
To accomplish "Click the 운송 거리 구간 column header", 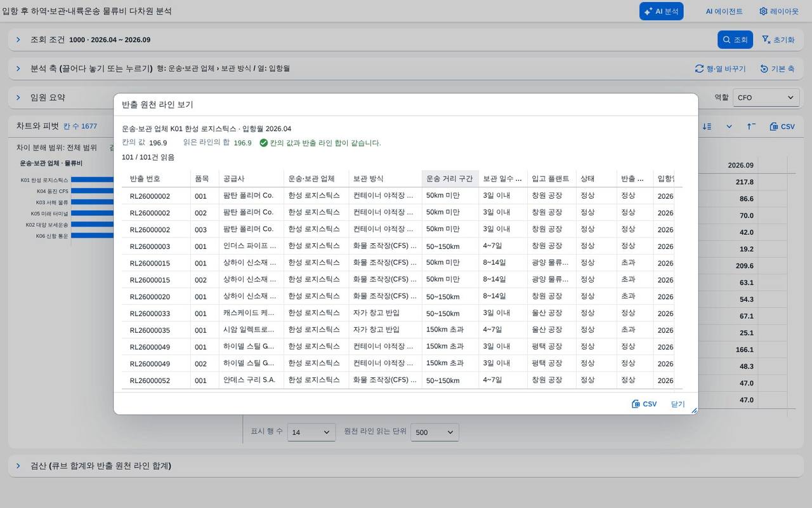I will 450,178.
